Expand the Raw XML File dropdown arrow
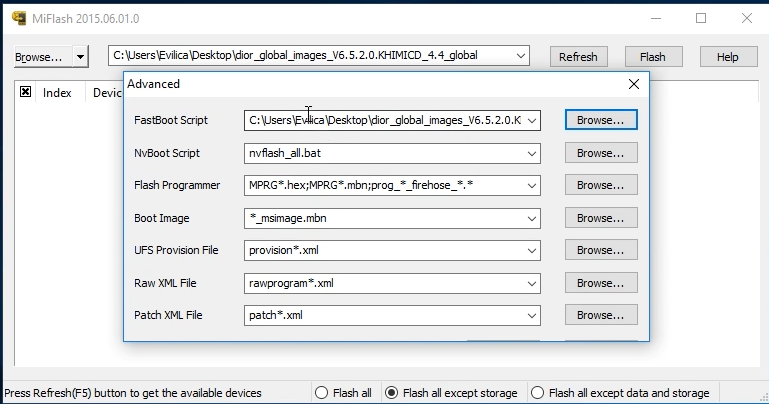Viewport: 769px width, 404px height. 532,283
